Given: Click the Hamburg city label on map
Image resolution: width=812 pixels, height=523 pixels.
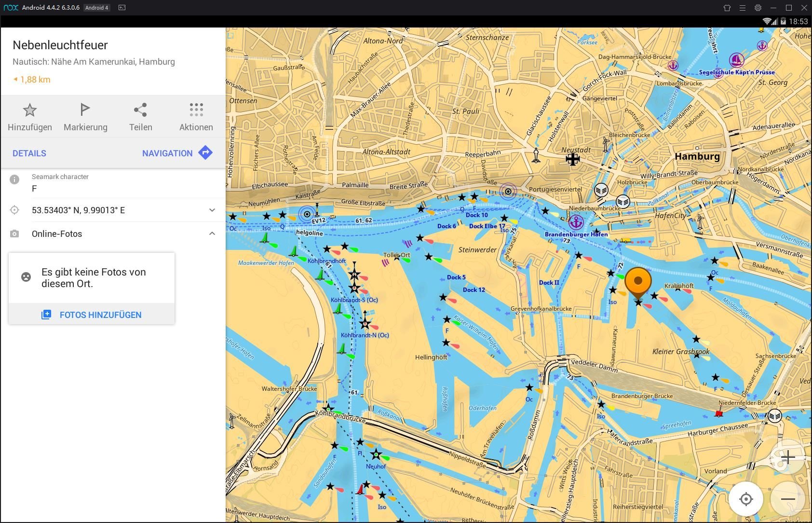Looking at the screenshot, I should [697, 156].
